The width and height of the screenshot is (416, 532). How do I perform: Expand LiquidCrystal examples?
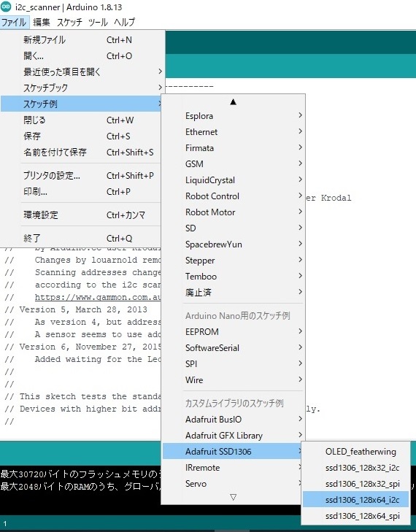coord(233,180)
